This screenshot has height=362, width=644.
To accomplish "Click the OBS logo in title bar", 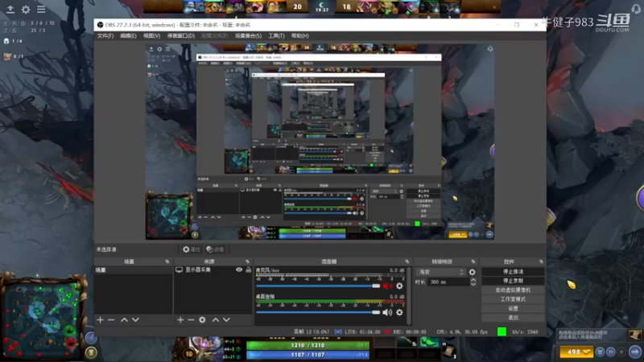I will (100, 25).
